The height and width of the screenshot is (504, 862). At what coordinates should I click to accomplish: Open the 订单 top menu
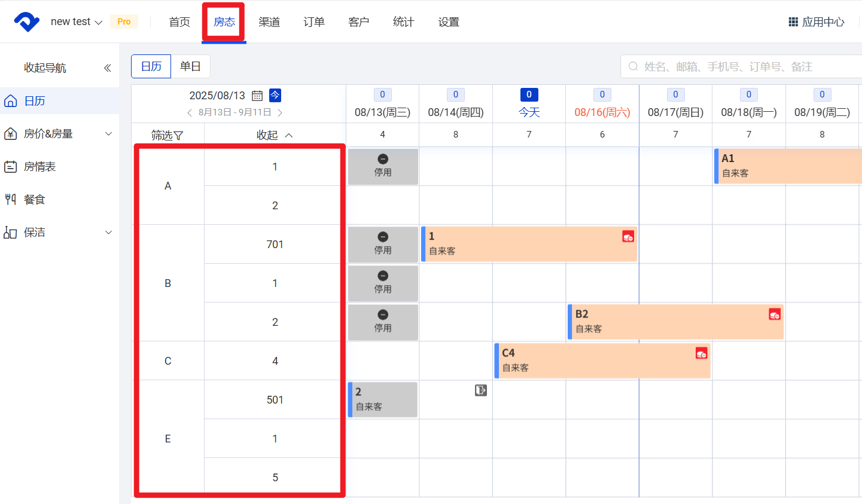coord(314,22)
